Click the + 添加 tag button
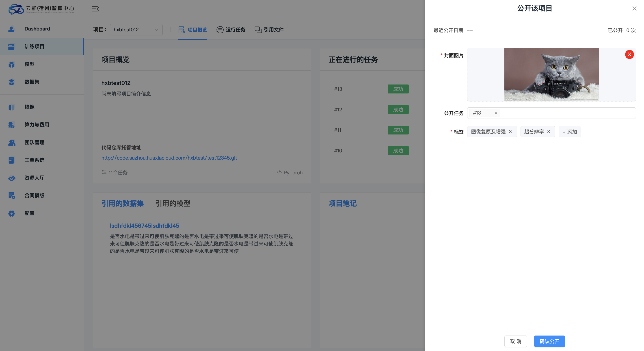644x351 pixels. [x=570, y=132]
